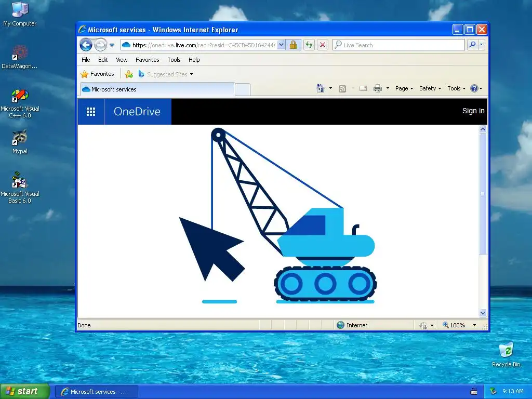Open the Help menu
This screenshot has width=532, height=399.
tap(194, 60)
